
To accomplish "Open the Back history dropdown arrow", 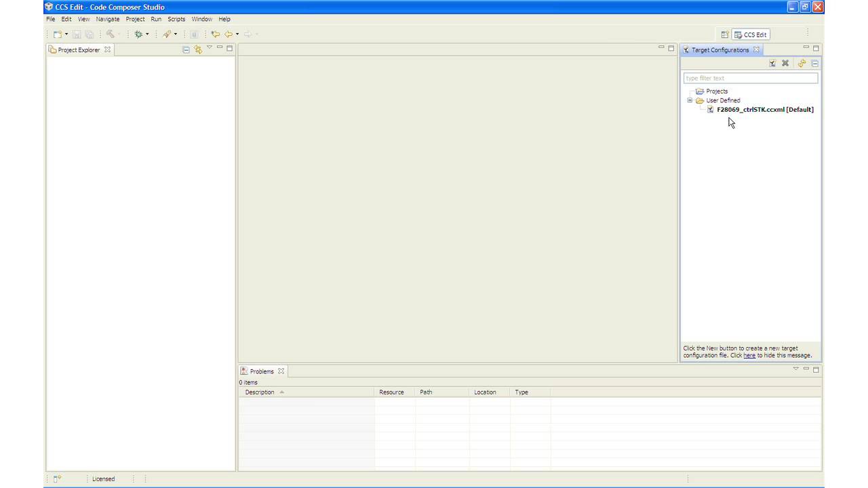I will [237, 34].
